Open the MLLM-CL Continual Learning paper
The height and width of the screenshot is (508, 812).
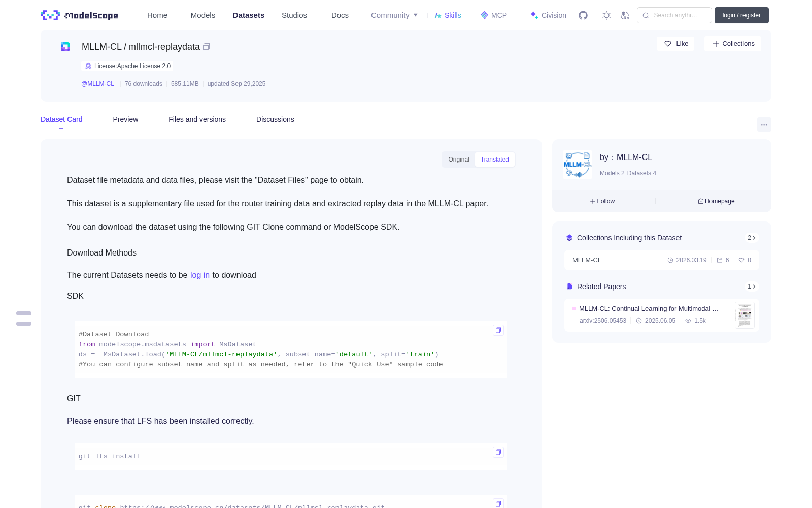(x=649, y=309)
